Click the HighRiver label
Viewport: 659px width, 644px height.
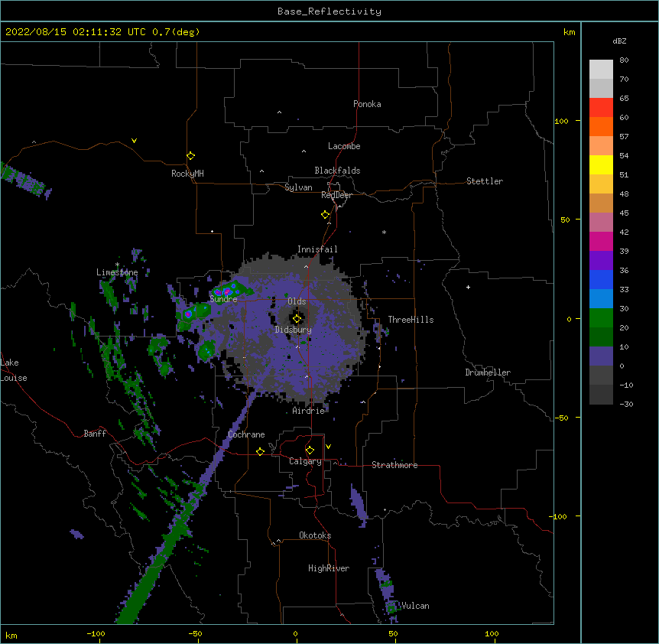[329, 568]
